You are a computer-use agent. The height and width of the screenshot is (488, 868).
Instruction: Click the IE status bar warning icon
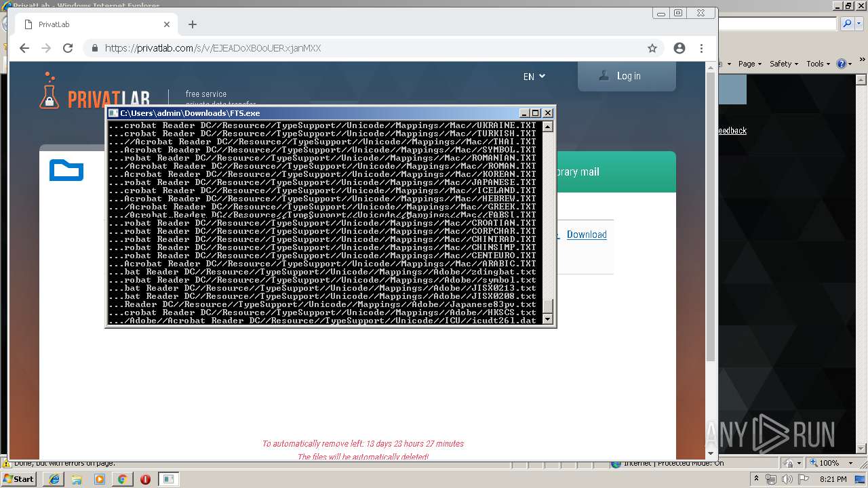point(5,464)
